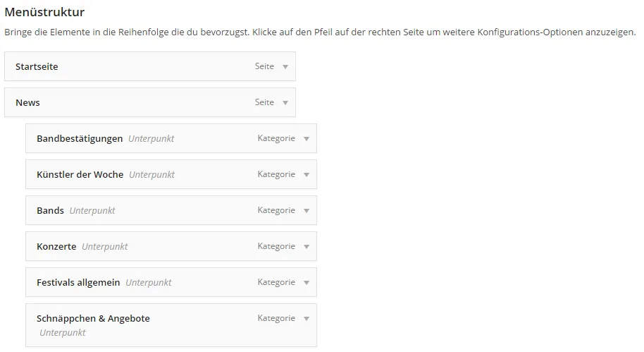Select the News menu item bar
644x352 pixels.
(150, 102)
